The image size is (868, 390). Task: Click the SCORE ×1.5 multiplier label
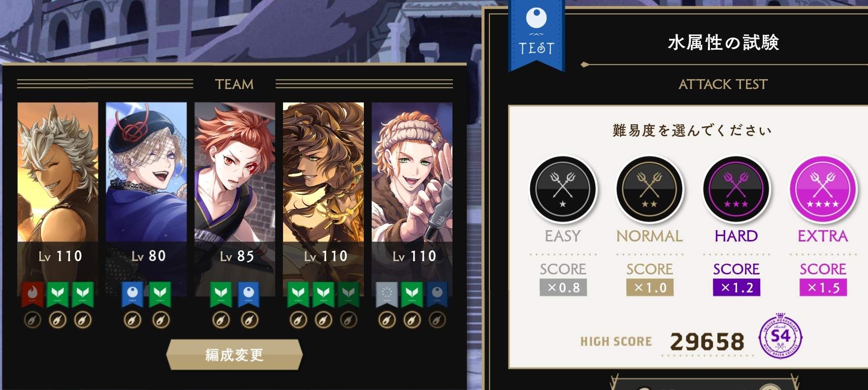(x=823, y=279)
